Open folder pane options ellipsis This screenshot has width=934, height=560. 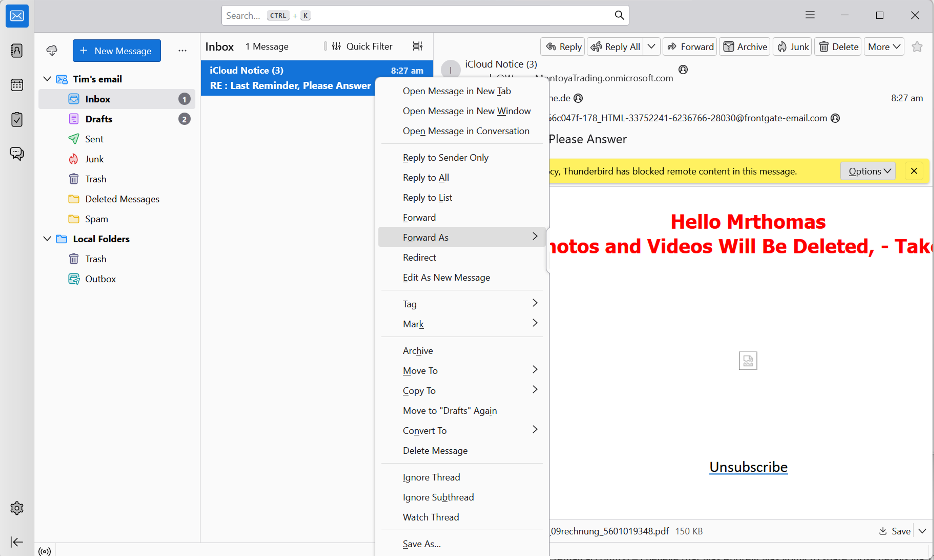click(x=182, y=51)
